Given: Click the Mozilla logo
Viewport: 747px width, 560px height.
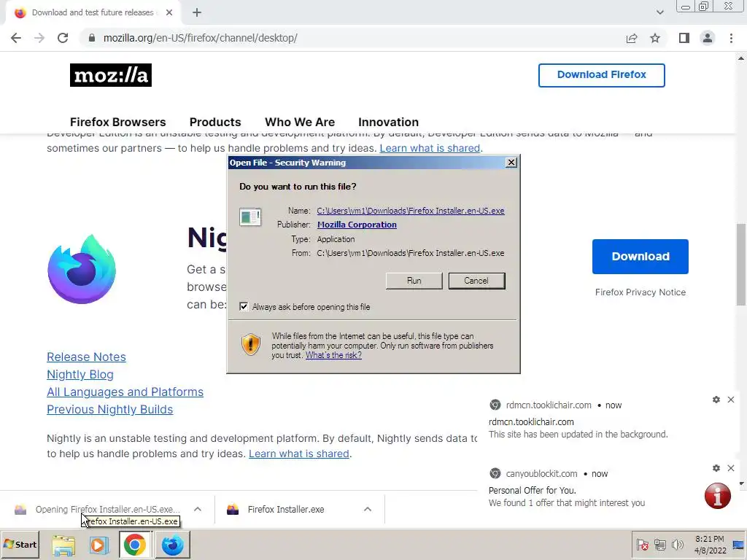Looking at the screenshot, I should 111,75.
